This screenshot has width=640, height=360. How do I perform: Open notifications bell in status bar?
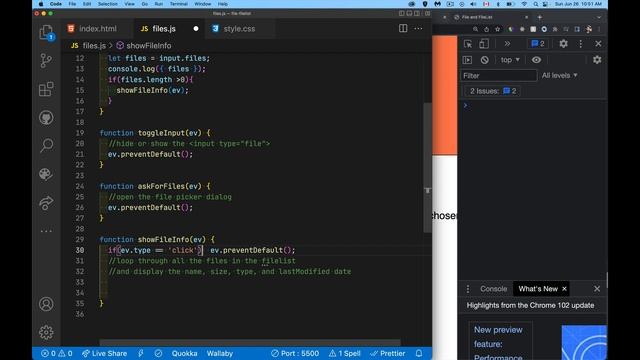tap(419, 353)
